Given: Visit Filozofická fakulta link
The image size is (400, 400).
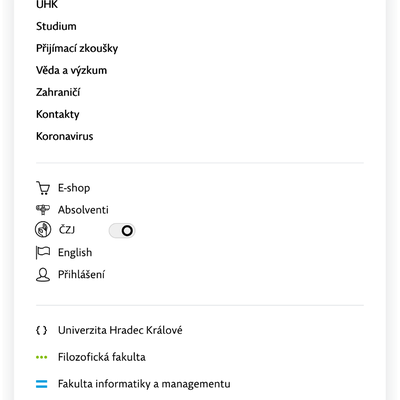Looking at the screenshot, I should pos(102,357).
